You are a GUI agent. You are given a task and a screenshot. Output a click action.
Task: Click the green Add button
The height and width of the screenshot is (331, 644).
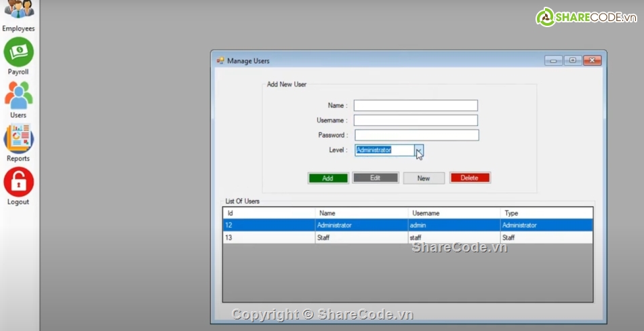(x=327, y=178)
